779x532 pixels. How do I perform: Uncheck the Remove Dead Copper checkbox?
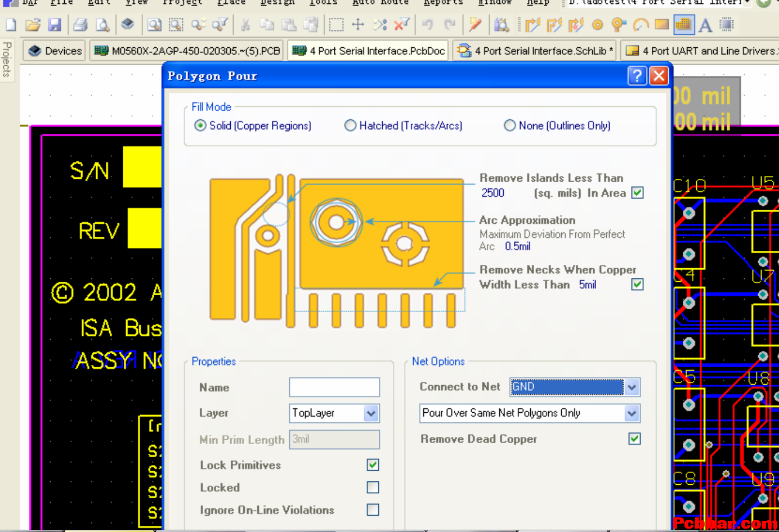[x=634, y=439]
